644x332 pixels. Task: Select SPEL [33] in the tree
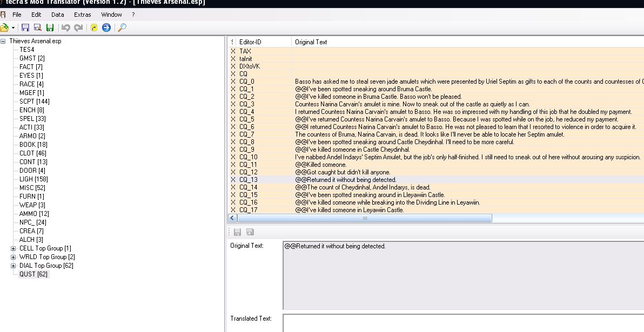[32, 119]
